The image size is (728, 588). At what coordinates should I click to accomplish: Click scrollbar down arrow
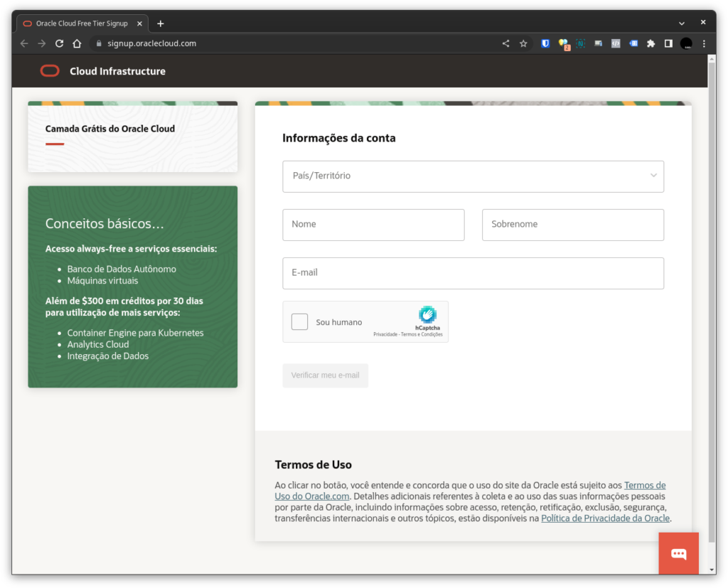pos(711,570)
